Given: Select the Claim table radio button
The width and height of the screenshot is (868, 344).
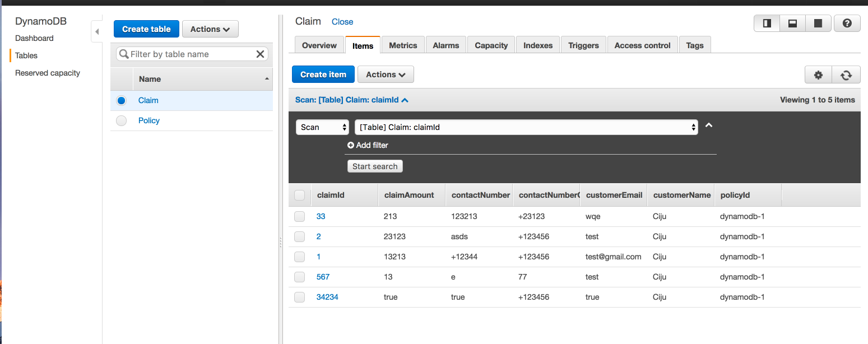Looking at the screenshot, I should [121, 101].
